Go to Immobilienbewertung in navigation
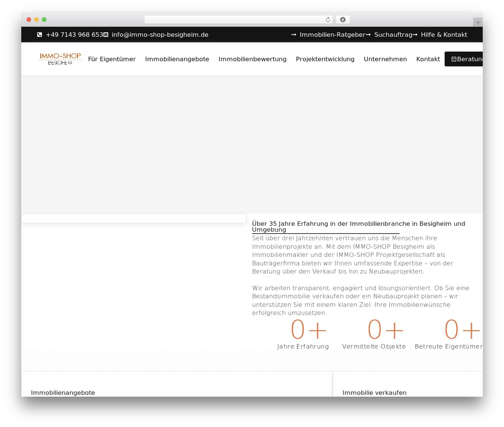The width and height of the screenshot is (504, 427). click(252, 59)
